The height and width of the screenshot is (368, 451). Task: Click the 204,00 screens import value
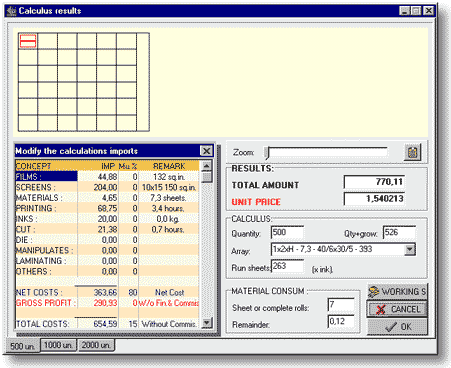pyautogui.click(x=105, y=187)
